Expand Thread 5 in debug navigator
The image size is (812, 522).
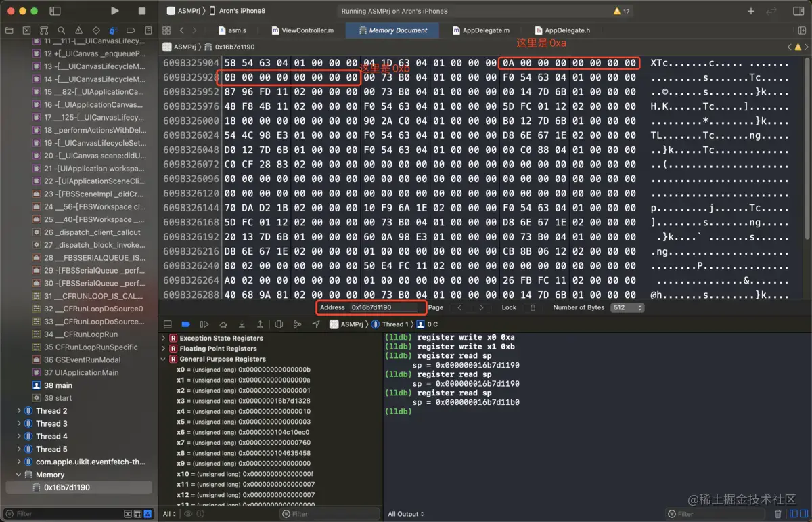(x=19, y=449)
